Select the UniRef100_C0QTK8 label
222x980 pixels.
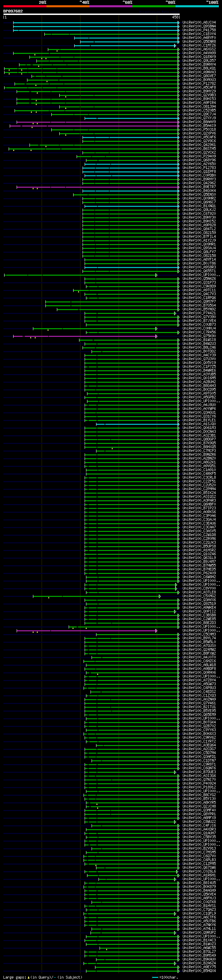[x=199, y=902]
